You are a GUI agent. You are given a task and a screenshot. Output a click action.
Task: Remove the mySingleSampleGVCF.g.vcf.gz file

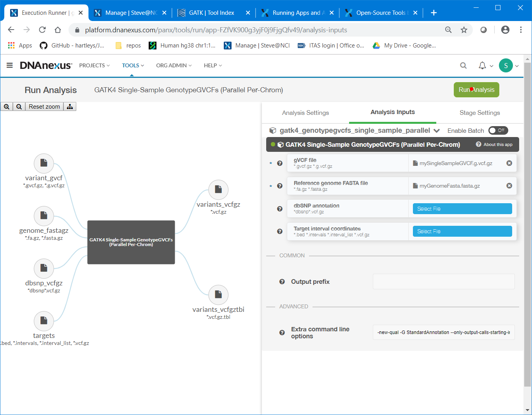coord(509,163)
